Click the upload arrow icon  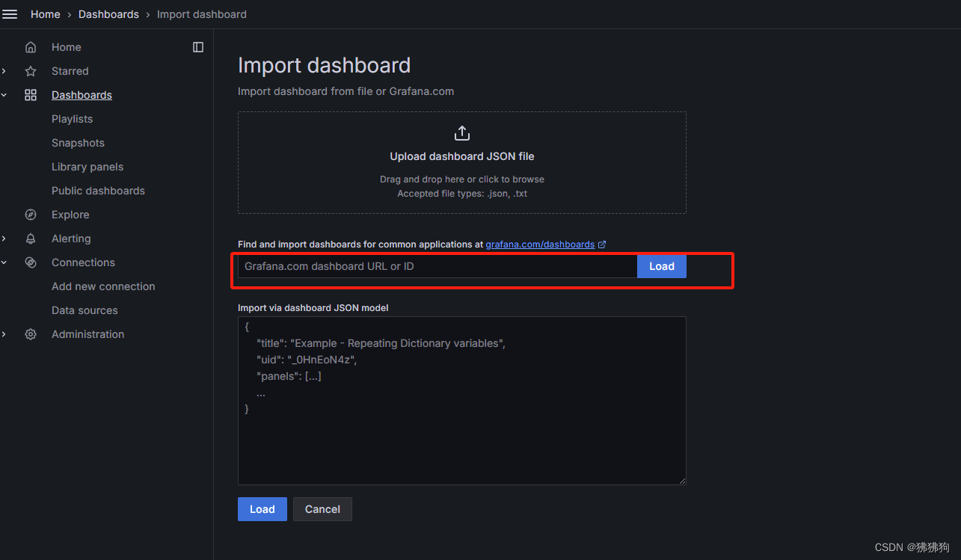point(462,133)
